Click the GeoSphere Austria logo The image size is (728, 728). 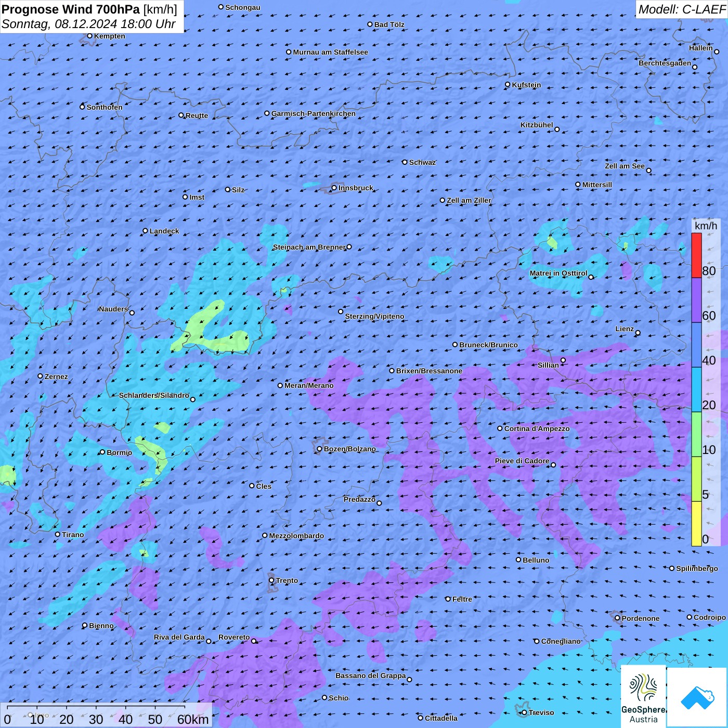(643, 696)
